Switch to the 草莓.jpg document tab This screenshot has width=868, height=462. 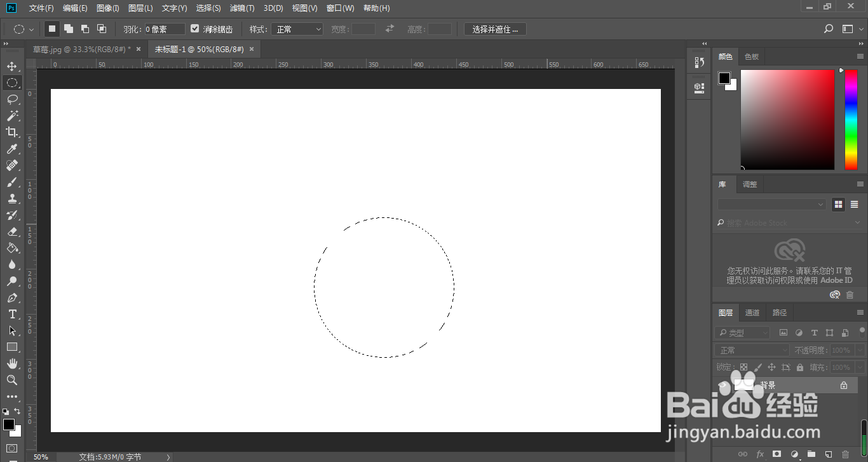tap(82, 49)
